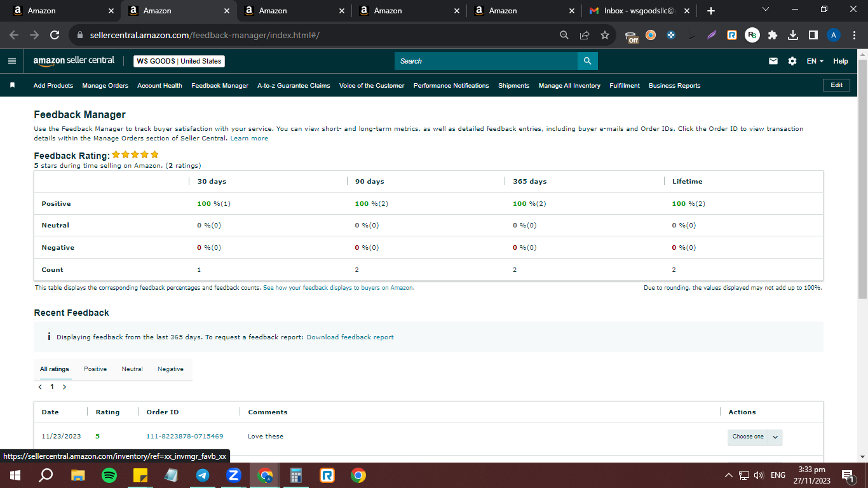This screenshot has height=488, width=868.
Task: Bookmark this tab with the star icon
Action: (605, 36)
